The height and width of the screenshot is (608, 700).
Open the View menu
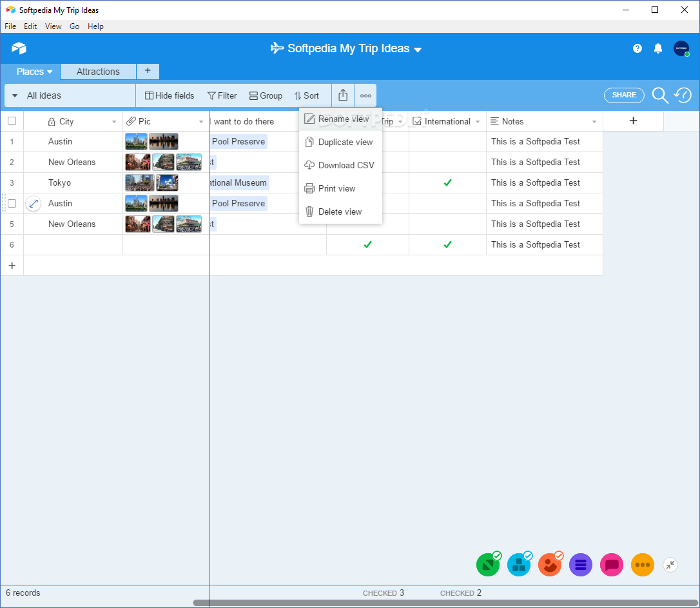point(53,26)
